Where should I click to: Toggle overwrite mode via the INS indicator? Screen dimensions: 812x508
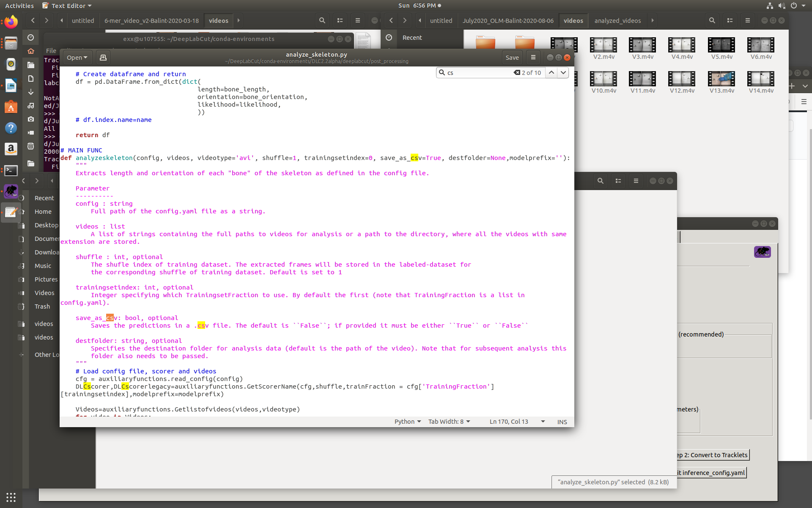[x=562, y=422]
